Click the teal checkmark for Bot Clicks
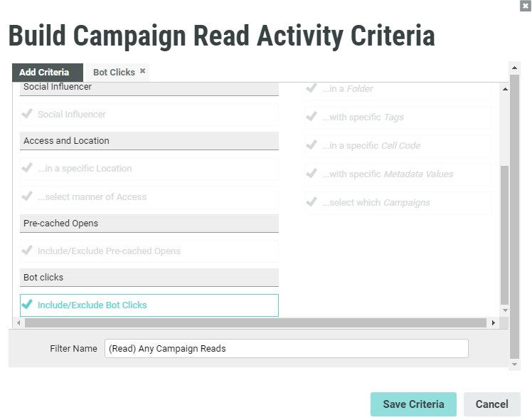This screenshot has width=532, height=420. pyautogui.click(x=28, y=305)
